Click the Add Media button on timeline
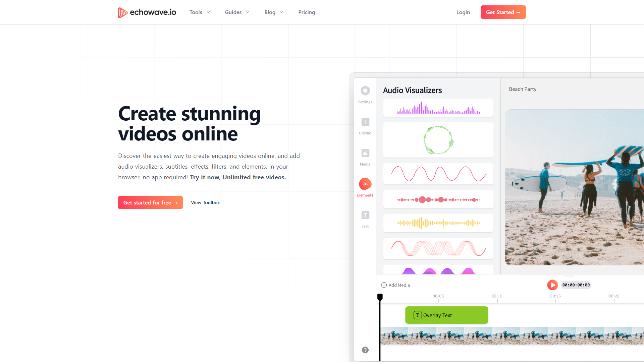 pos(395,285)
